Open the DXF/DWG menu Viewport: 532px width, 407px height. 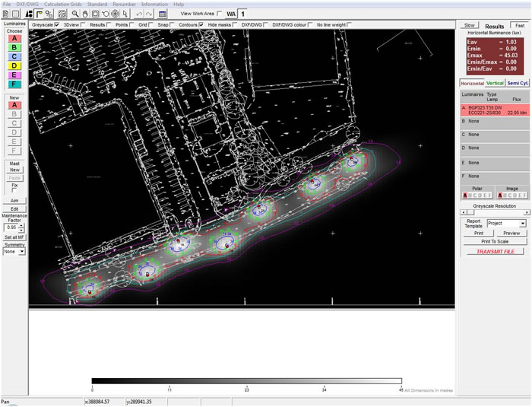[27, 5]
